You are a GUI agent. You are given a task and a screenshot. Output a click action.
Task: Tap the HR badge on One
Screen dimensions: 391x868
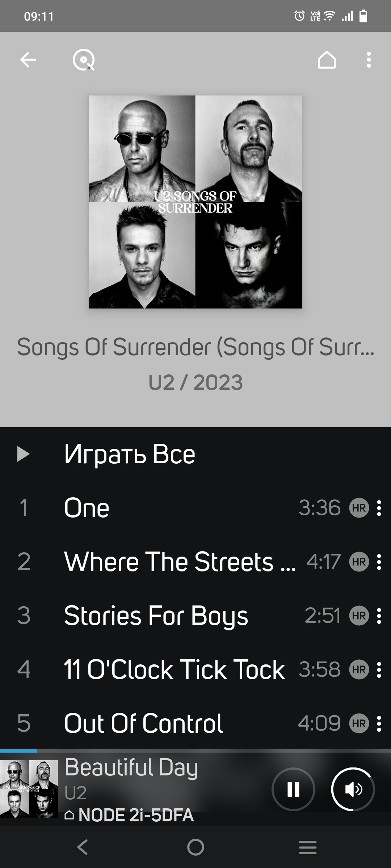coord(359,508)
